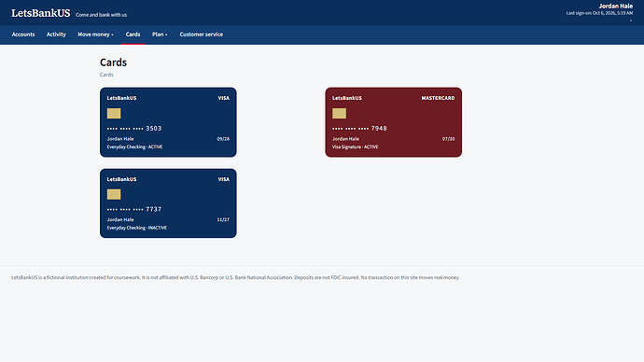Click the expiry date 09/28
Screen dimensions: 644x362
click(x=223, y=139)
